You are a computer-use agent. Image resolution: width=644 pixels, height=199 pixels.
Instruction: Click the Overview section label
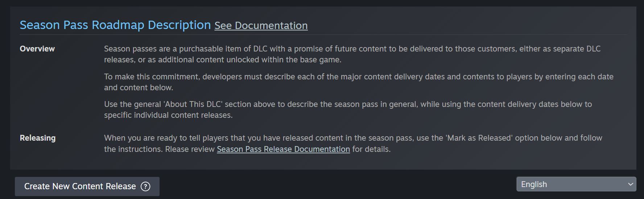pyautogui.click(x=37, y=49)
